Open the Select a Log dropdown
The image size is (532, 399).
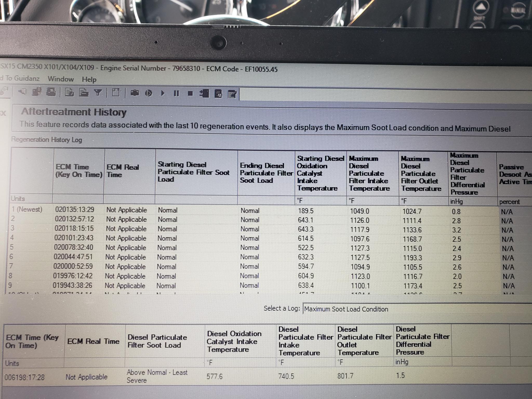(416, 309)
